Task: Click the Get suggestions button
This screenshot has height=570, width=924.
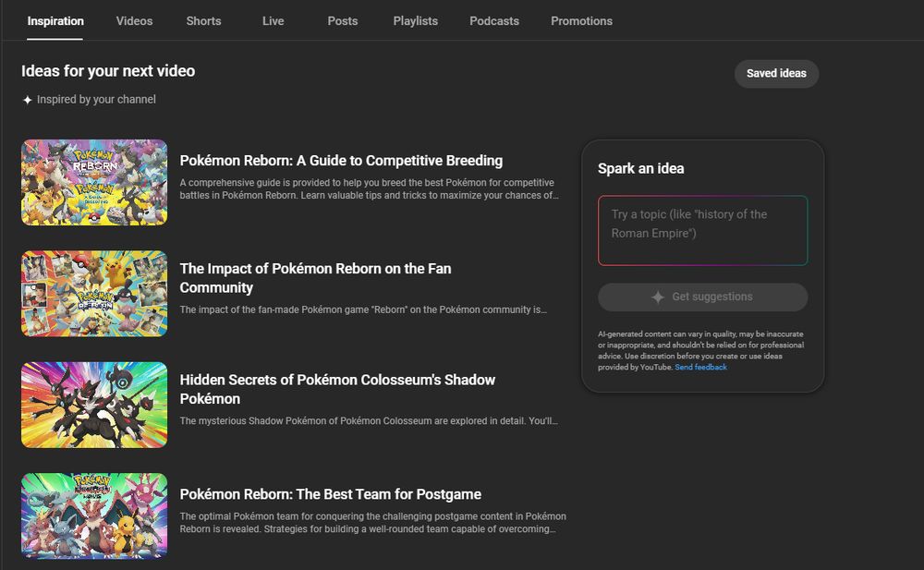Action: tap(702, 297)
